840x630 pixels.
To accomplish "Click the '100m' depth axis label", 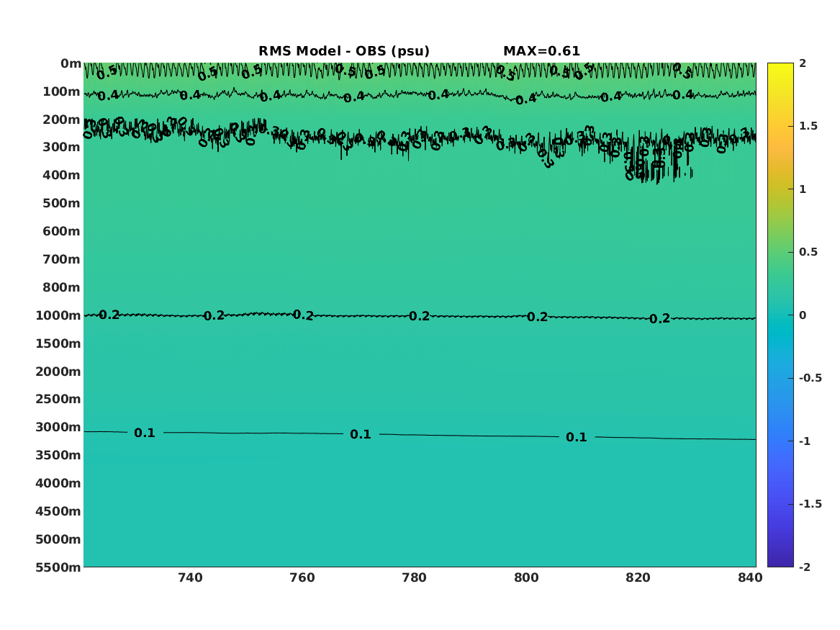I will 61,91.
